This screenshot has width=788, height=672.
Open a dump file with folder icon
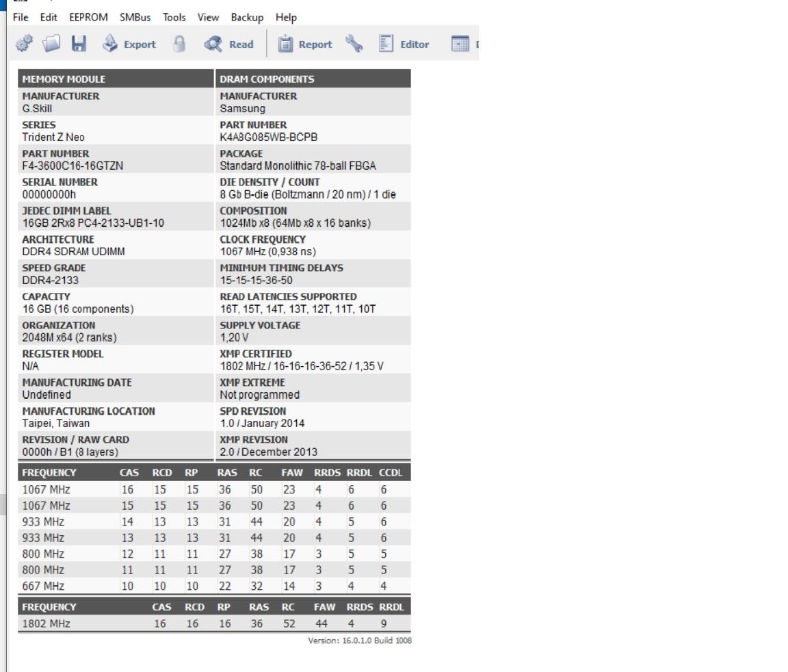tap(51, 44)
